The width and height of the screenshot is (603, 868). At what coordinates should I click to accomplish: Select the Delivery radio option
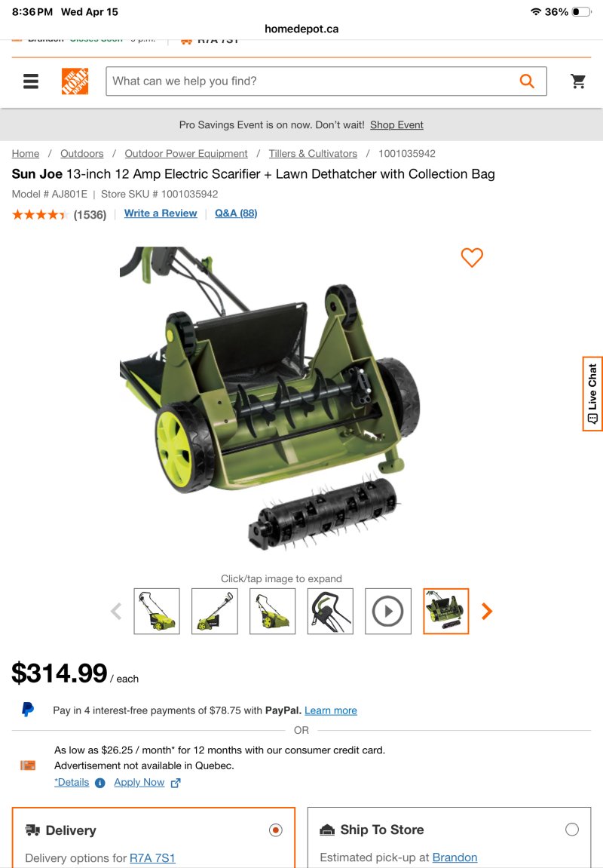[276, 830]
